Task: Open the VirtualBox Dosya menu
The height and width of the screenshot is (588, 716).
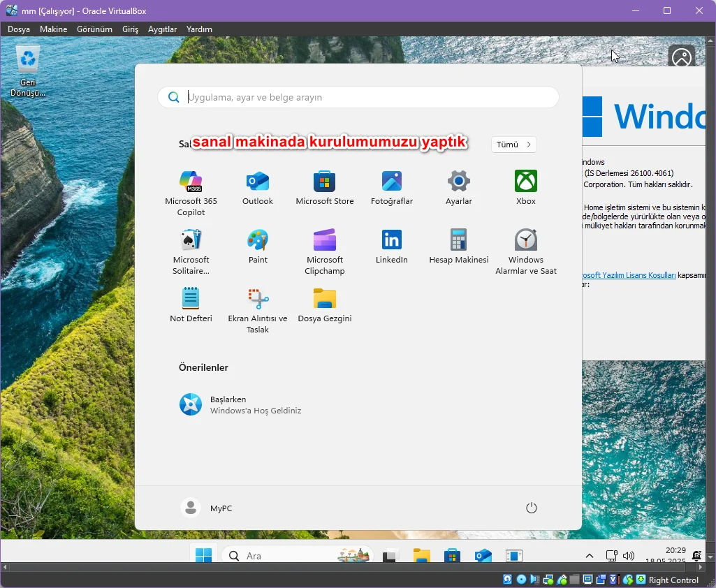Action: coord(19,29)
